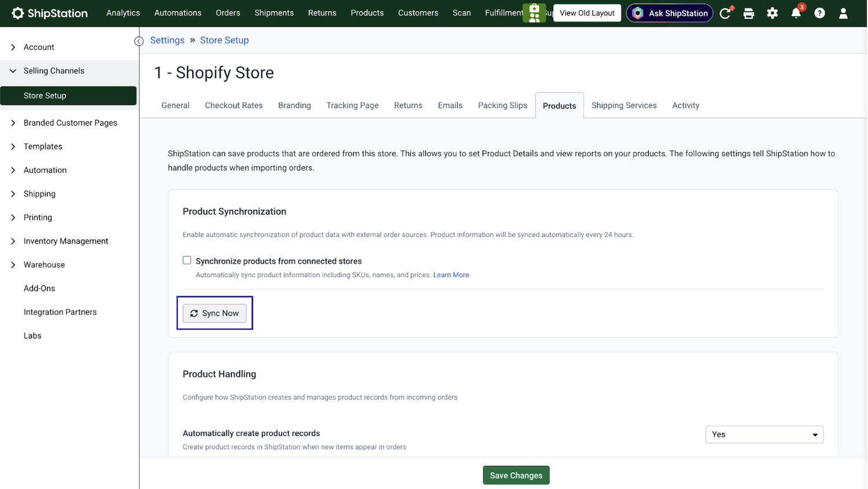Open the Shipping Services tab
868x489 pixels.
pyautogui.click(x=624, y=105)
